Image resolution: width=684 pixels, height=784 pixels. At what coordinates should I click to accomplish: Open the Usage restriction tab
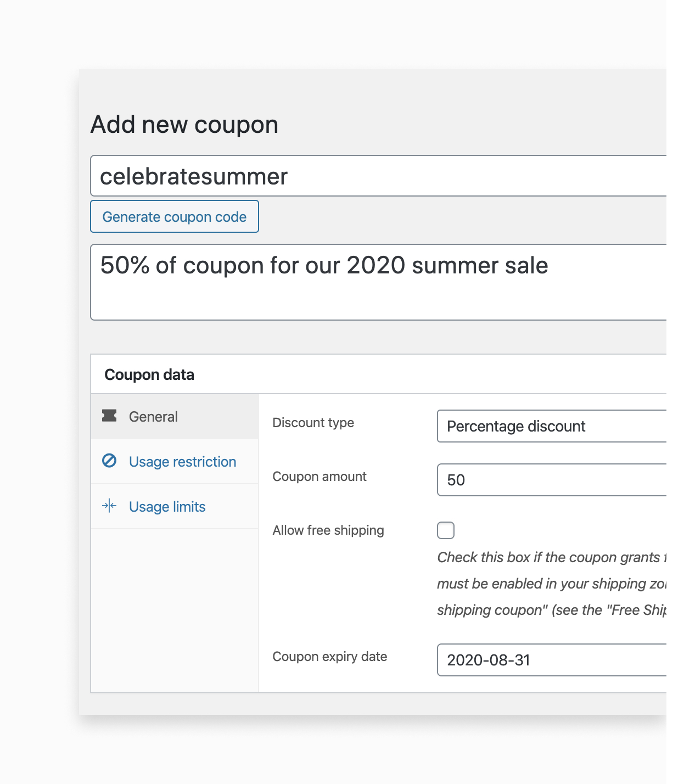(182, 462)
